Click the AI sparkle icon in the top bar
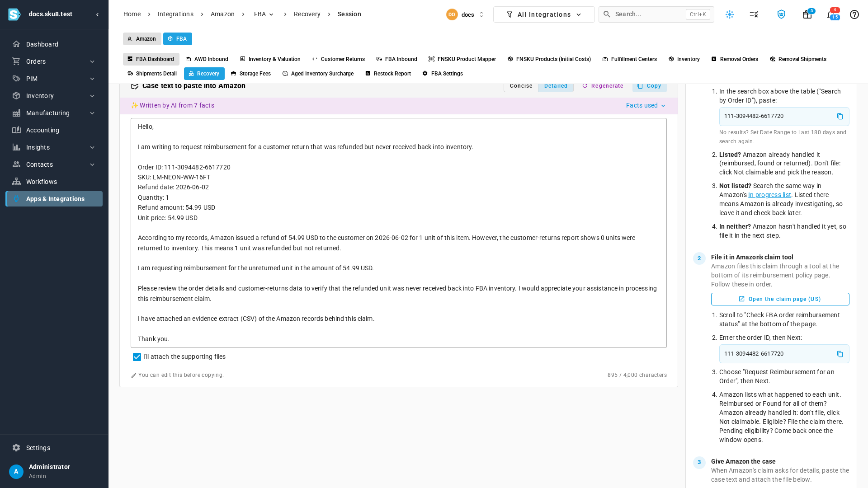This screenshot has width=868, height=488. point(730,14)
